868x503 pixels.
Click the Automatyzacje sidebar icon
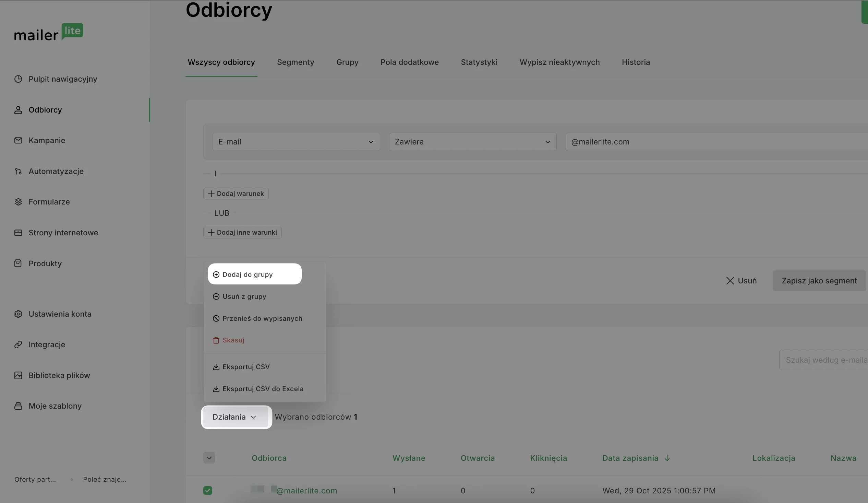pyautogui.click(x=18, y=171)
